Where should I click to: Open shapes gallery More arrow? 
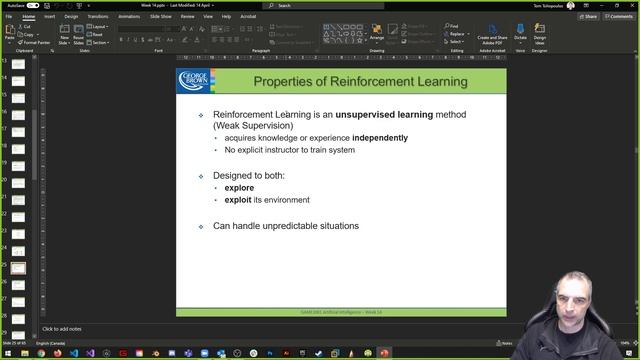coord(365,41)
